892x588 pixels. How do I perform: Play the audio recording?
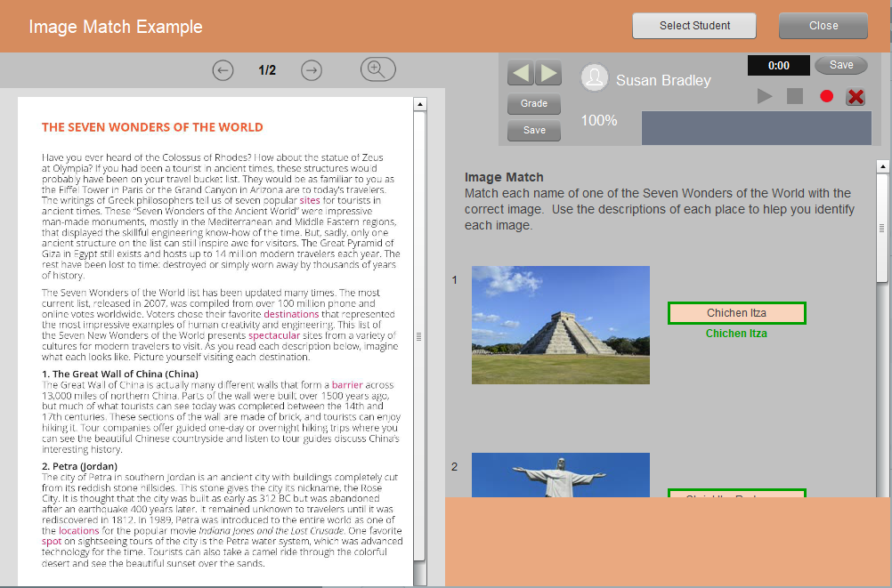[765, 96]
